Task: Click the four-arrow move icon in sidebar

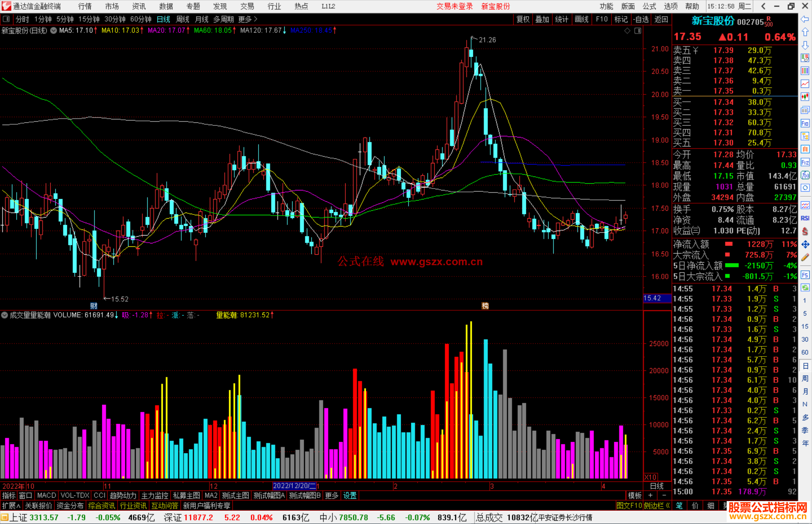Action: (805, 245)
